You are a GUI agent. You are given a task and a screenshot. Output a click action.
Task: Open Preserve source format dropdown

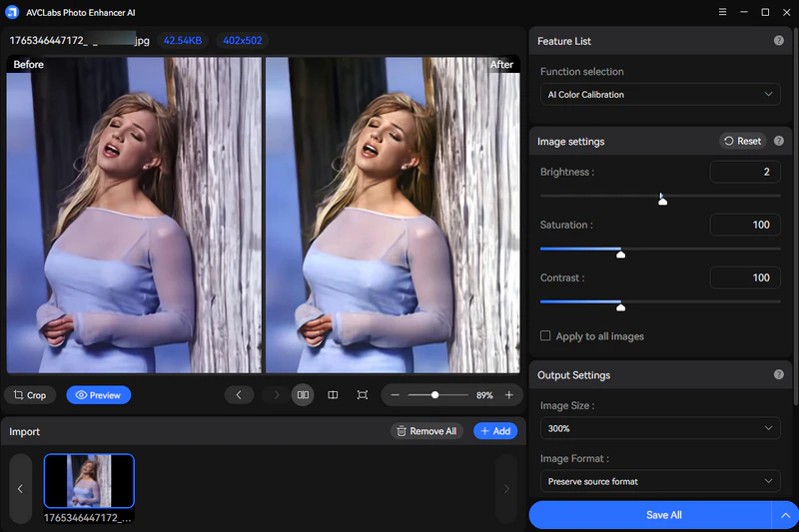pyautogui.click(x=660, y=482)
